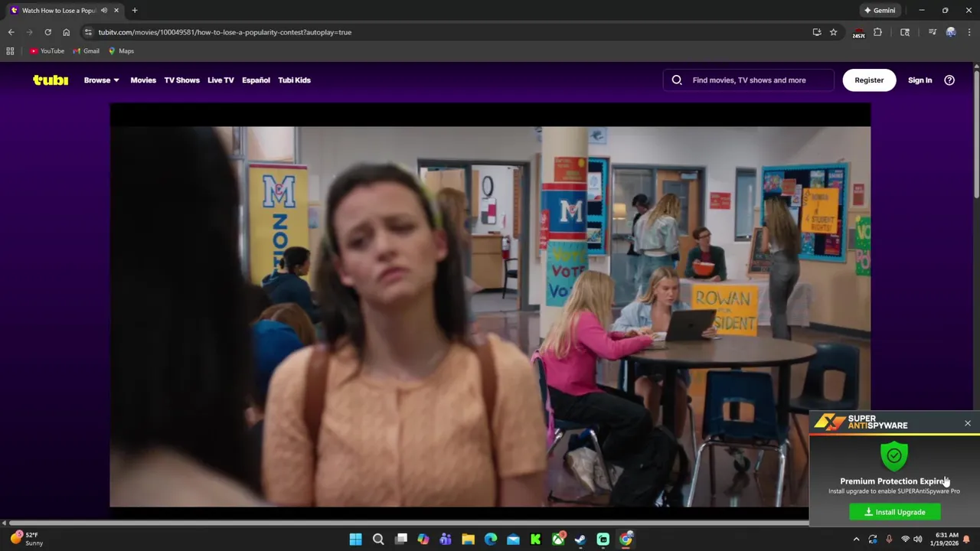Image resolution: width=980 pixels, height=551 pixels.
Task: Open a new browser tab
Action: (135, 11)
